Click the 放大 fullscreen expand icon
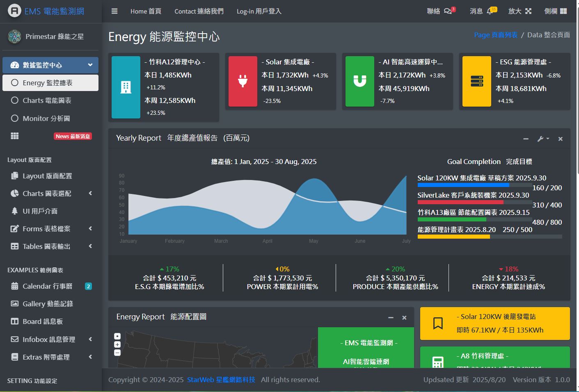This screenshot has height=392, width=579. (528, 11)
